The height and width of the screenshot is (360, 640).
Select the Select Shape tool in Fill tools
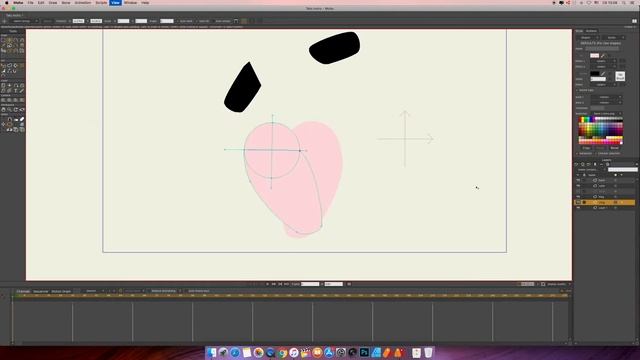click(x=3, y=65)
